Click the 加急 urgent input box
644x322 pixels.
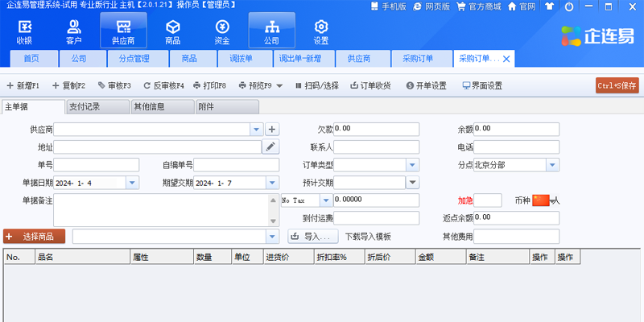(488, 200)
